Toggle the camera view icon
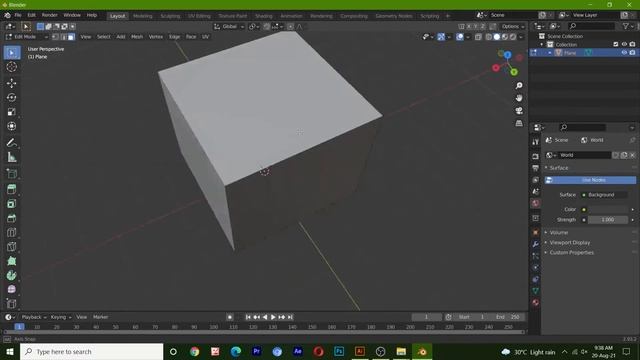 519,111
